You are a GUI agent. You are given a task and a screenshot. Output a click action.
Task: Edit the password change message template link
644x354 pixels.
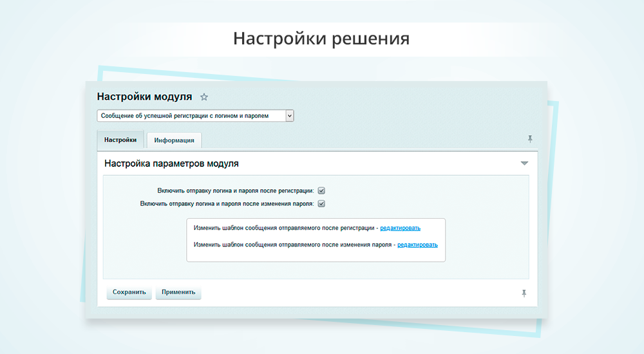click(x=417, y=245)
